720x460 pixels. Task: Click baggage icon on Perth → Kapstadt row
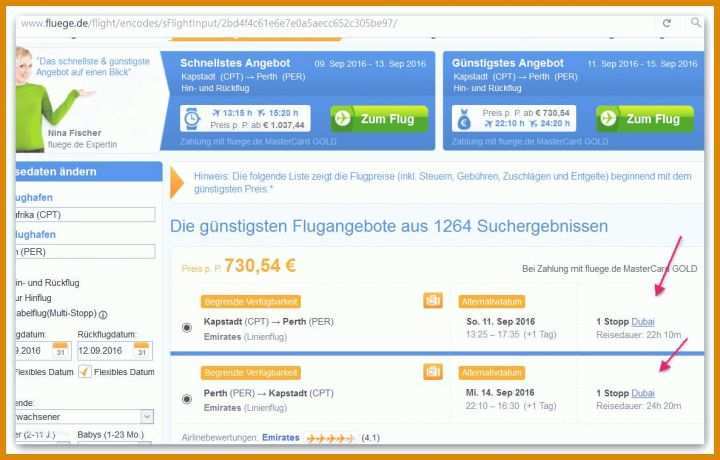click(x=433, y=372)
